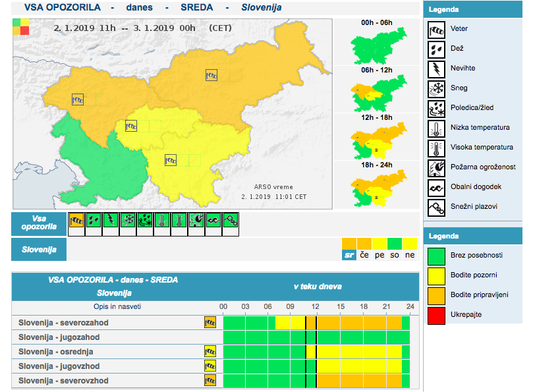Select the wind warning filter icon below the map

pyautogui.click(x=76, y=220)
